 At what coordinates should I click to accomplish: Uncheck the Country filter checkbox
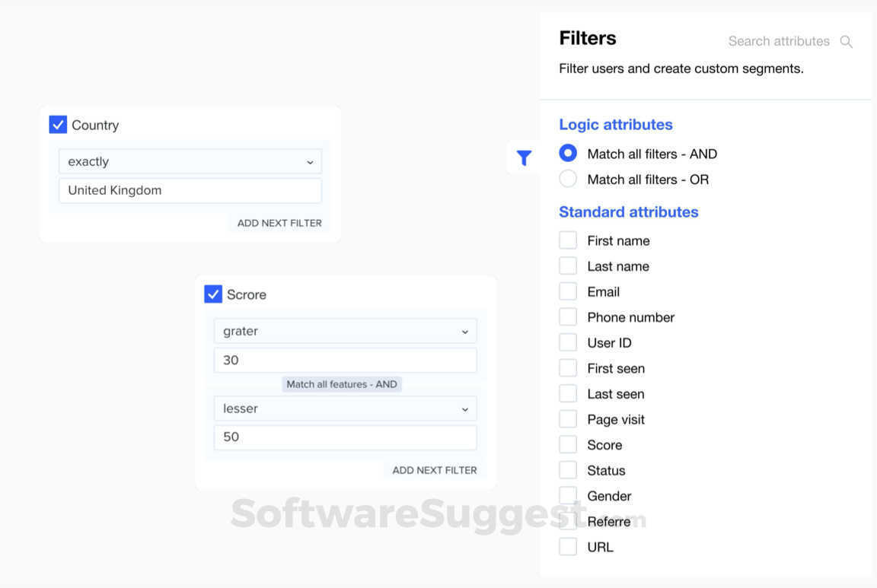[x=58, y=124]
